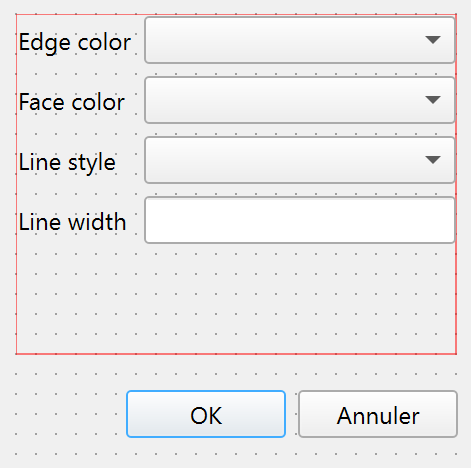Click the empty grid left of OK
The height and width of the screenshot is (468, 471).
point(70,414)
